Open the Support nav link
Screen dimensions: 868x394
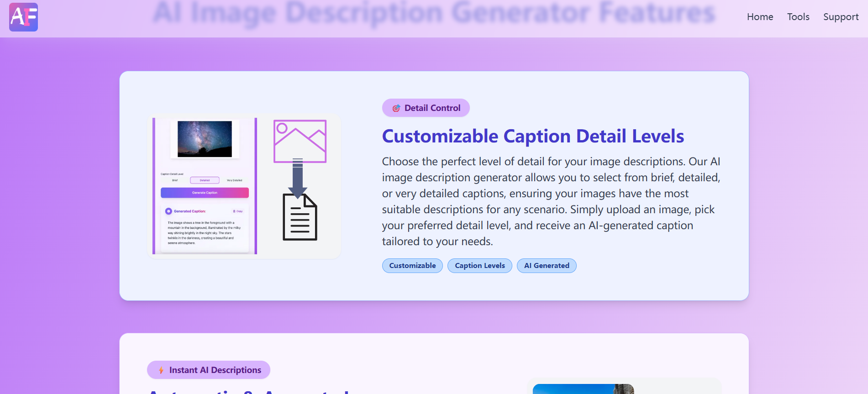click(841, 17)
